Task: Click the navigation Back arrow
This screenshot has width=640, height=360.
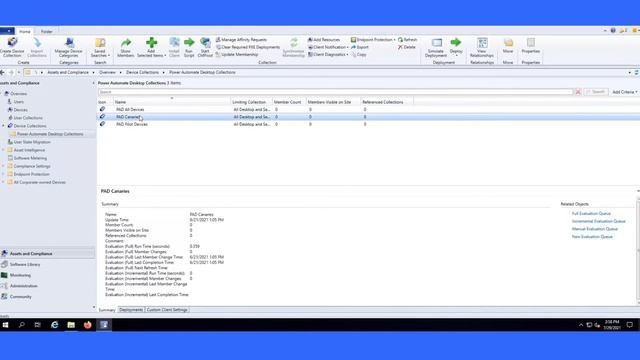Action: [3, 72]
